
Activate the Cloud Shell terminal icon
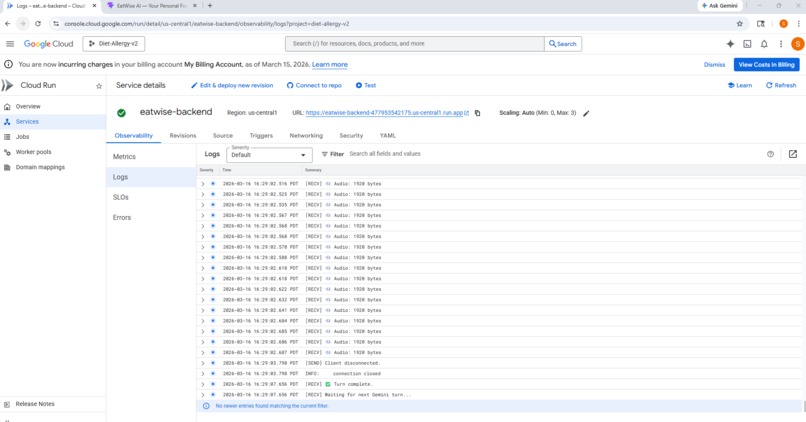pos(747,44)
